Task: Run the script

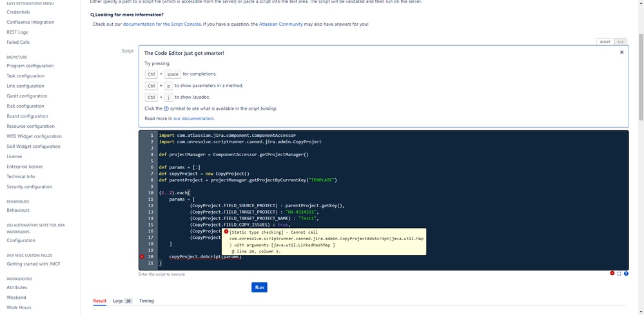Action: (x=259, y=287)
